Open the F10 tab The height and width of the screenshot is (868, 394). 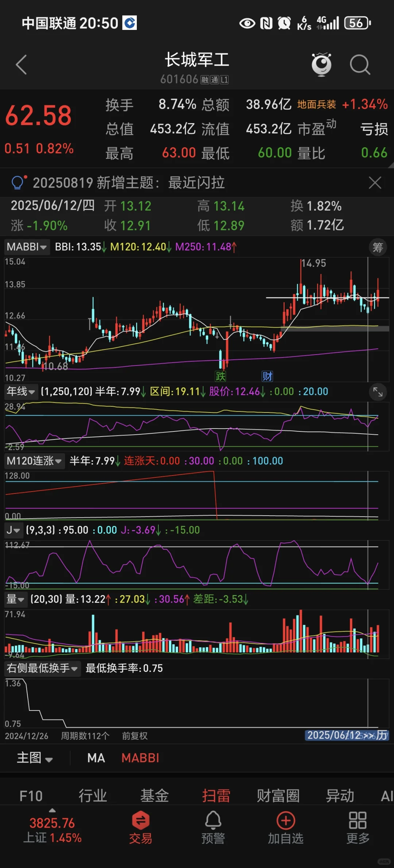[x=31, y=796]
